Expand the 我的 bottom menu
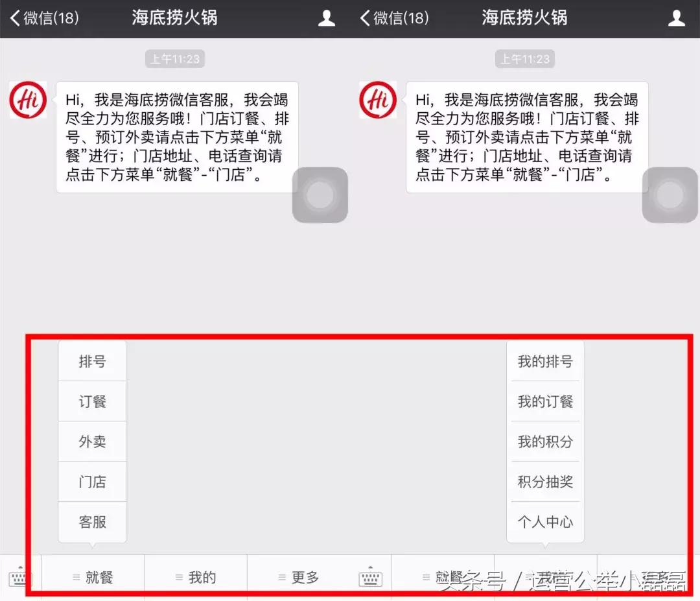Image resolution: width=700 pixels, height=601 pixels. [196, 575]
